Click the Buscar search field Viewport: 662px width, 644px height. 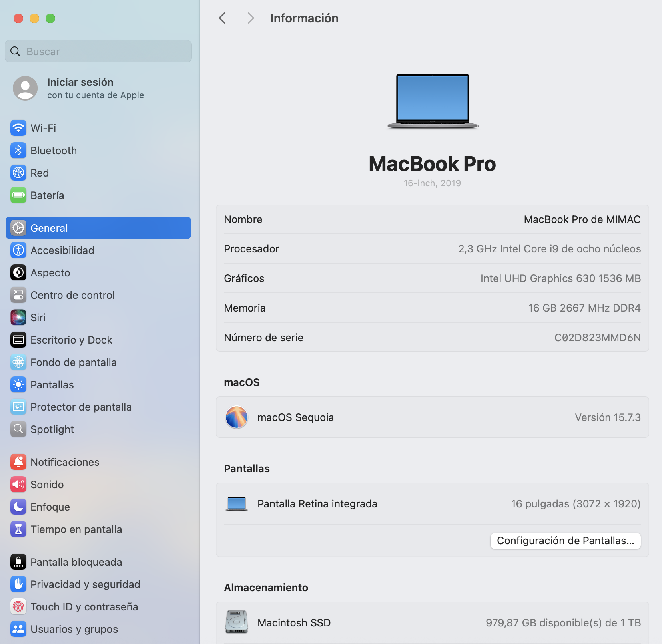[x=98, y=52]
